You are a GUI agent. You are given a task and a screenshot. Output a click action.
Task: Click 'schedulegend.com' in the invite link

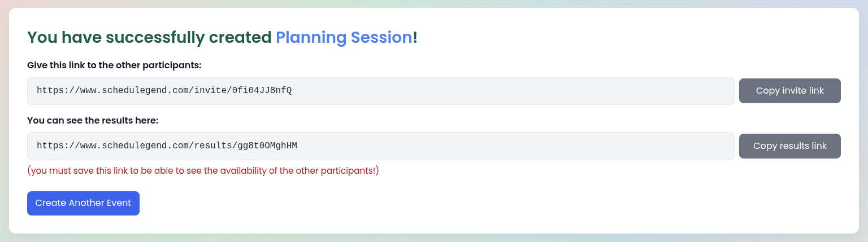point(145,90)
